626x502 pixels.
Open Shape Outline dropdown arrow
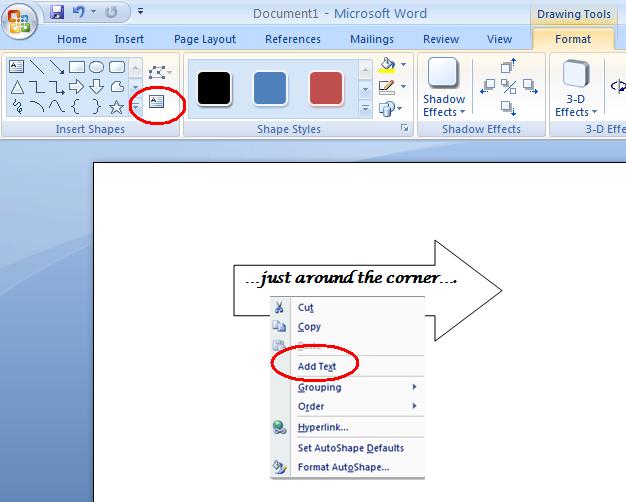(404, 87)
